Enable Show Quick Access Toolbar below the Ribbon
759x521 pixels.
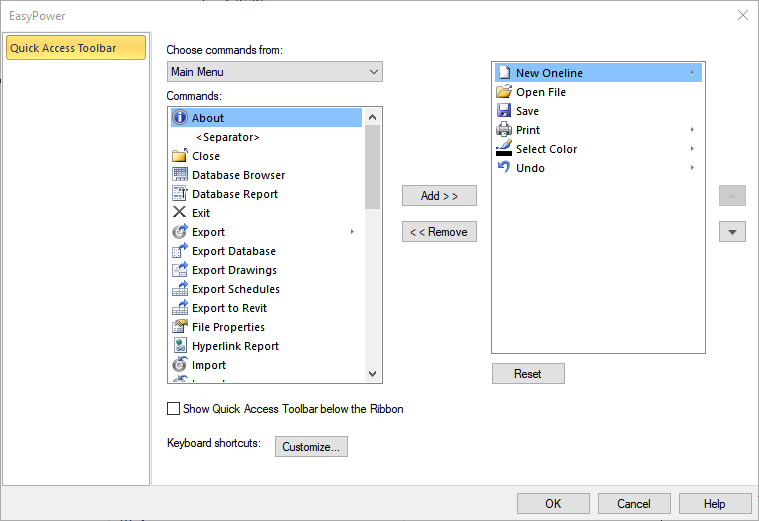[174, 409]
